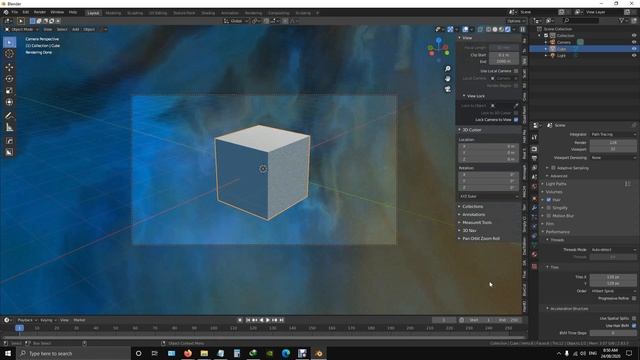Image resolution: width=640 pixels, height=360 pixels.
Task: Open the Viewport Denoising dropdown
Action: click(x=613, y=158)
